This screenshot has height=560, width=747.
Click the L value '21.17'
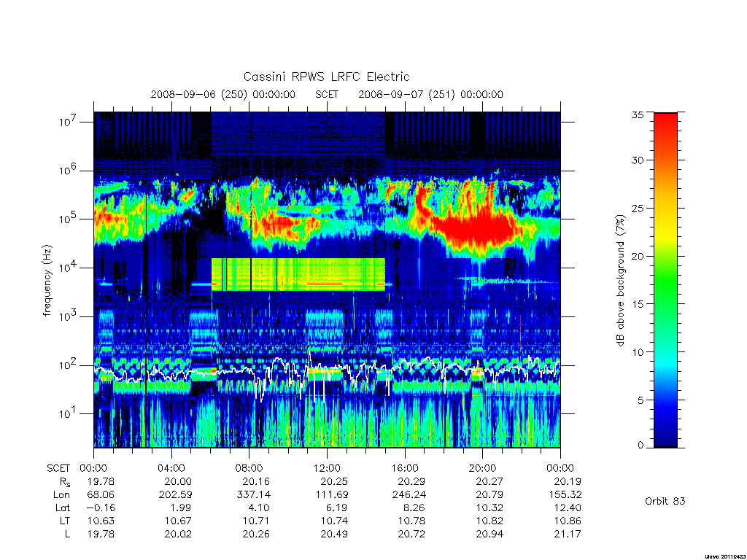[x=568, y=534]
